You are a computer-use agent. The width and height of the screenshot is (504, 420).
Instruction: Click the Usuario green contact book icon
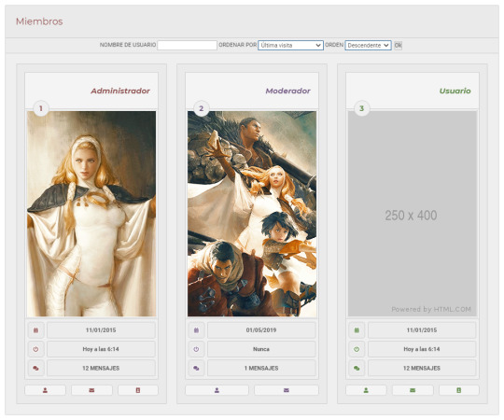pyautogui.click(x=459, y=390)
